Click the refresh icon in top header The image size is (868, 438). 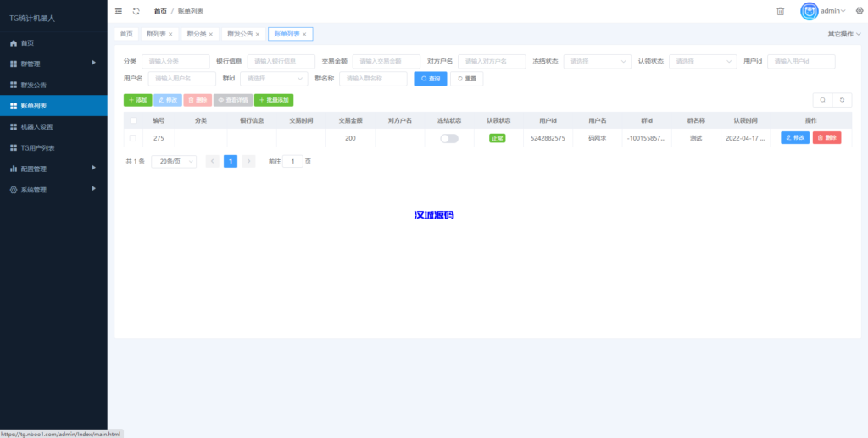136,11
